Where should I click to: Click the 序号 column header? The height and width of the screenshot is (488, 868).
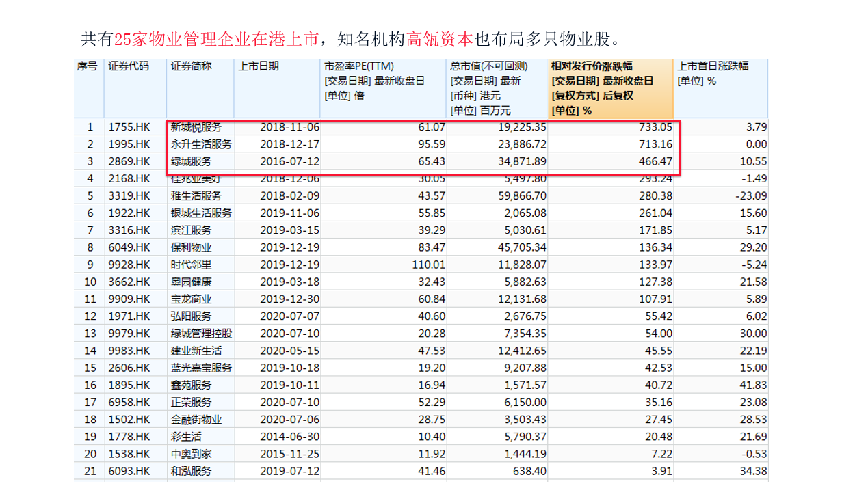coord(86,66)
